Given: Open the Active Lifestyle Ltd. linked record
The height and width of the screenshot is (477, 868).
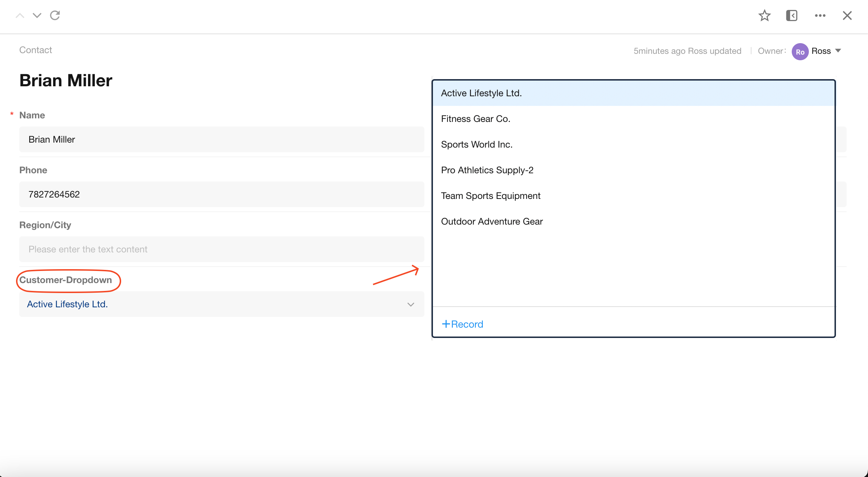Looking at the screenshot, I should [x=67, y=304].
